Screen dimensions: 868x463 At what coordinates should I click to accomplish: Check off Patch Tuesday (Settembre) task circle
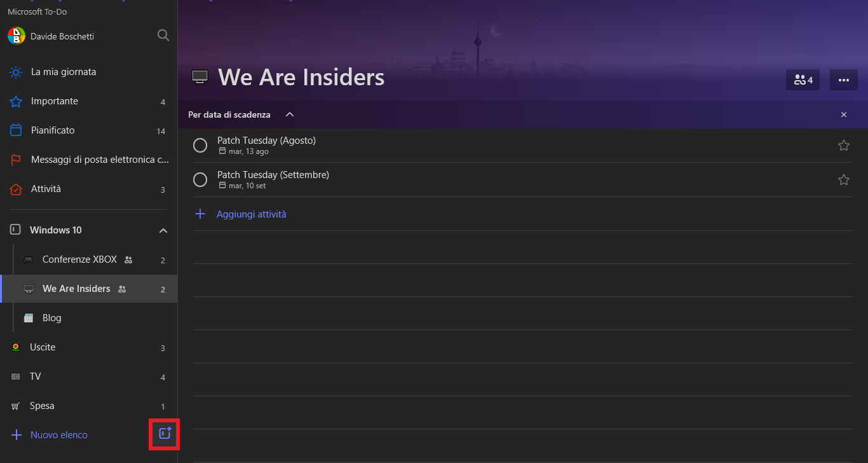coord(200,180)
